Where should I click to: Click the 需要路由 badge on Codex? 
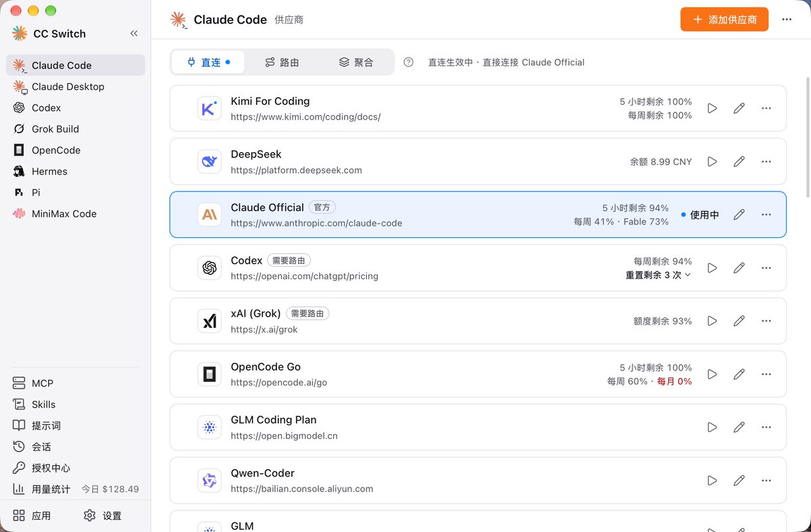coord(289,260)
